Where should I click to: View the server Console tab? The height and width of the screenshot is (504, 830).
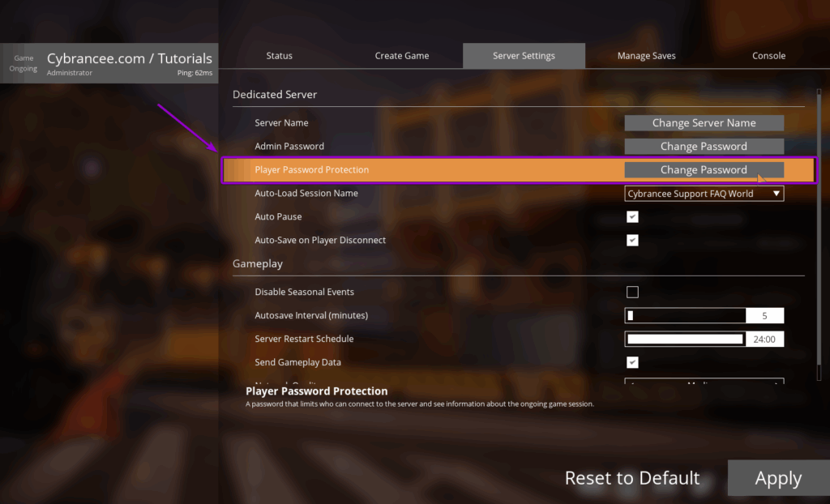pyautogui.click(x=768, y=55)
